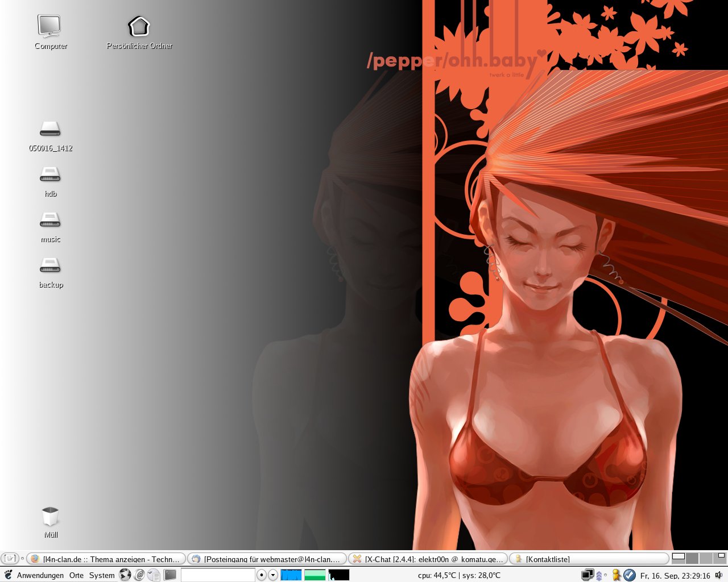728x582 pixels.
Task: Click the dropdown arrow beside command field
Action: pos(273,575)
